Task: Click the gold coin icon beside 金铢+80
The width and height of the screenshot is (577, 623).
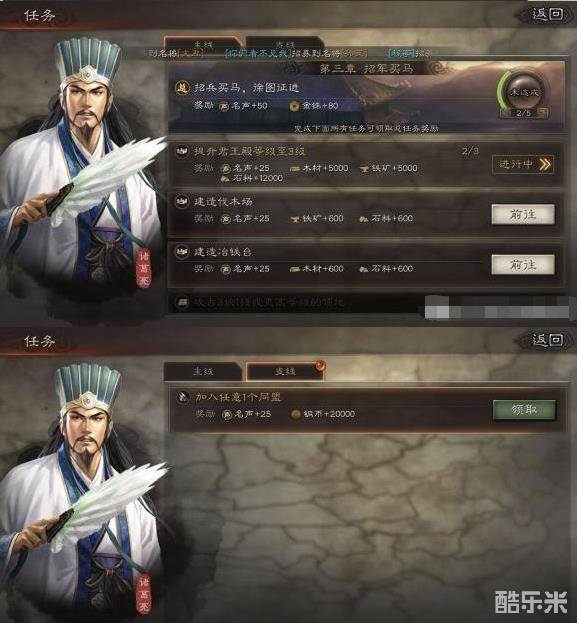Action: (294, 106)
